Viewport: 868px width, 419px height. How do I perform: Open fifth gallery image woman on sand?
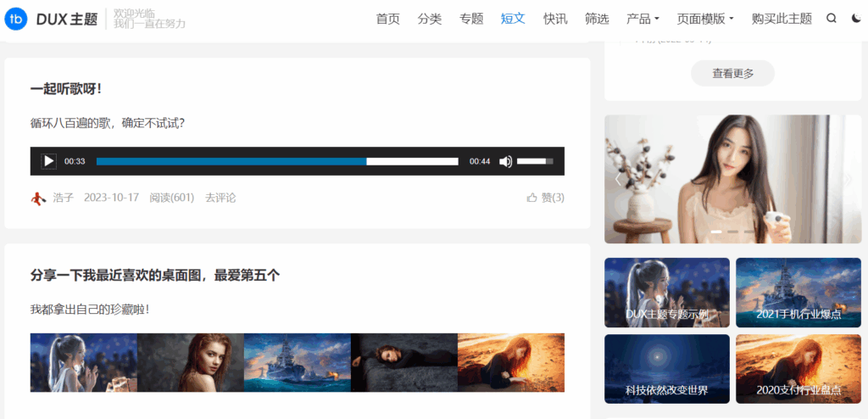(x=511, y=362)
